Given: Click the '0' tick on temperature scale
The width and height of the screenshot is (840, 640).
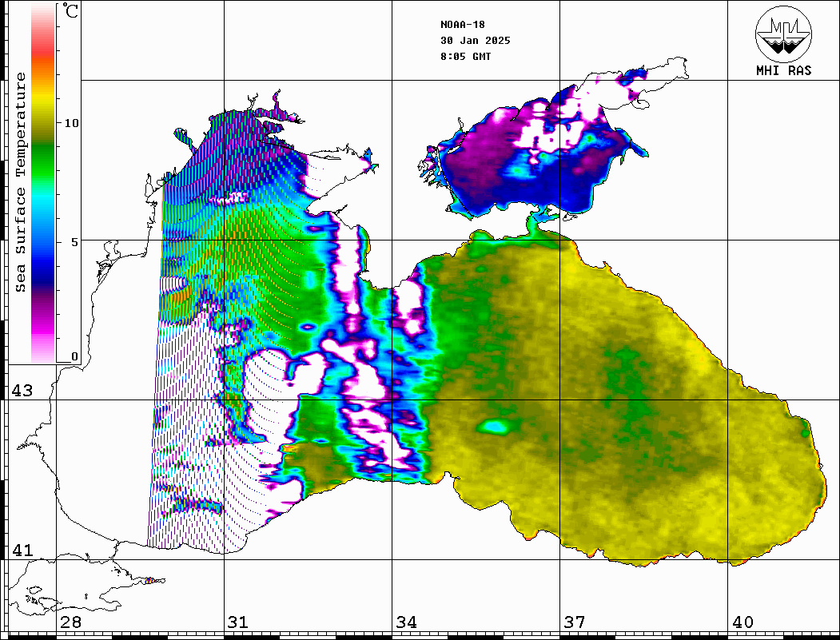Looking at the screenshot, I should click(74, 356).
